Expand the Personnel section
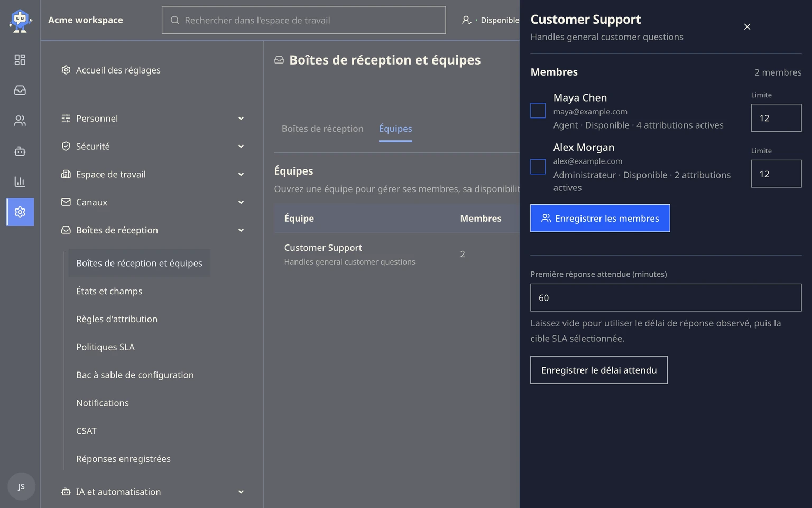This screenshot has height=508, width=812. 241,118
